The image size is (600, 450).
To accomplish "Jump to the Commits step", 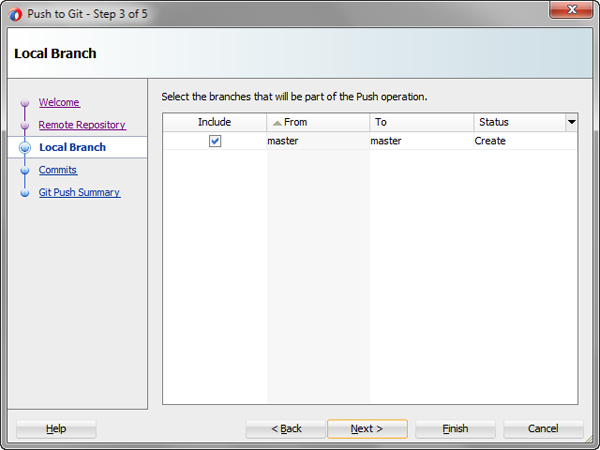I will (58, 170).
